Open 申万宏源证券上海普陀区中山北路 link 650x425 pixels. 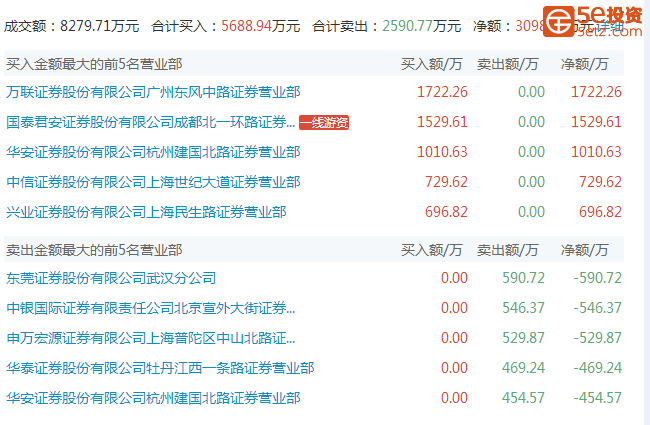click(x=150, y=338)
